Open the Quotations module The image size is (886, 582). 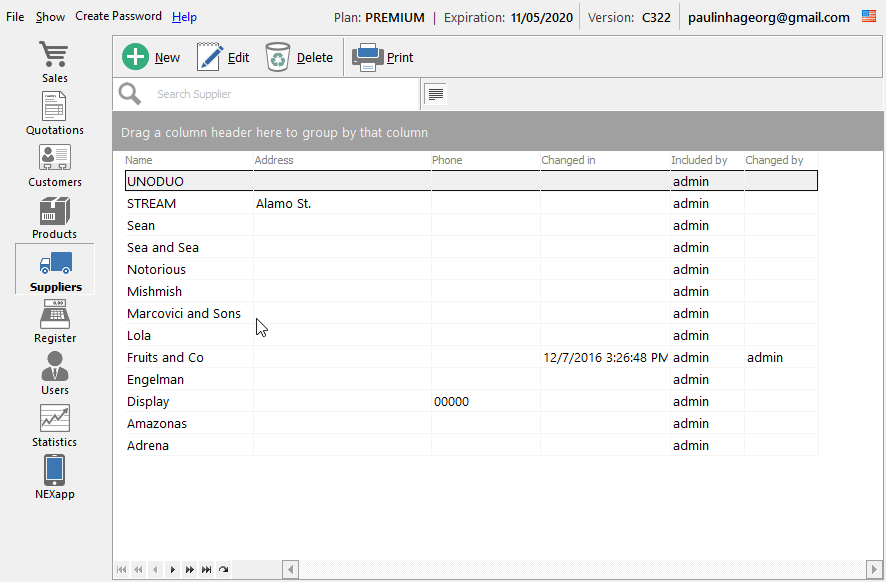point(54,113)
